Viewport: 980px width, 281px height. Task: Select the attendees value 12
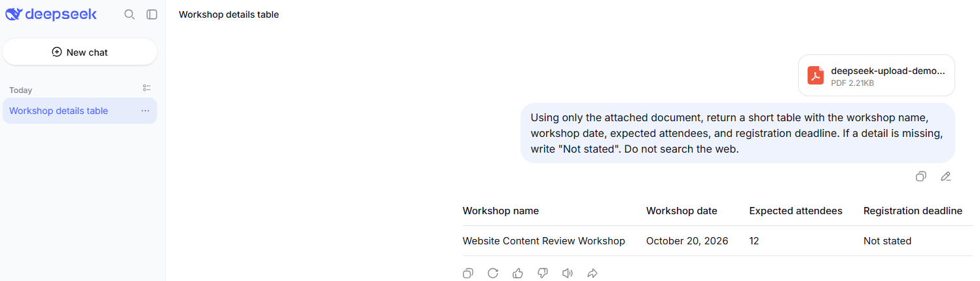(754, 241)
